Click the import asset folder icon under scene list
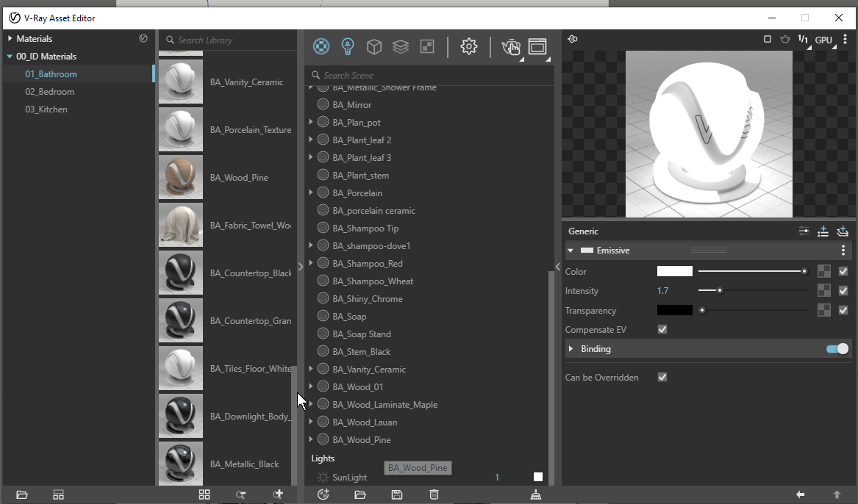 (x=360, y=494)
